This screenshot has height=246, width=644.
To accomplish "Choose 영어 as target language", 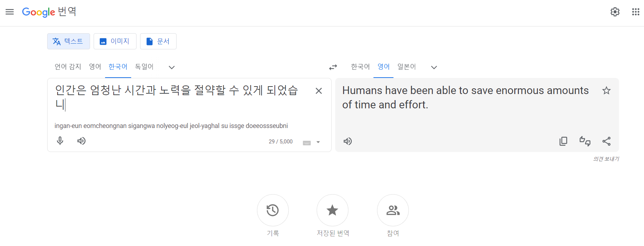I will point(383,67).
